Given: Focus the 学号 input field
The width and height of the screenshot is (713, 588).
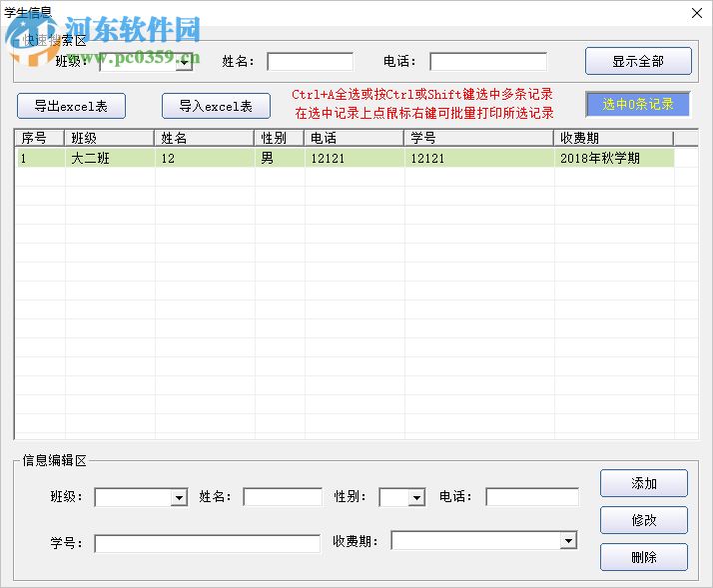Looking at the screenshot, I should pyautogui.click(x=208, y=544).
